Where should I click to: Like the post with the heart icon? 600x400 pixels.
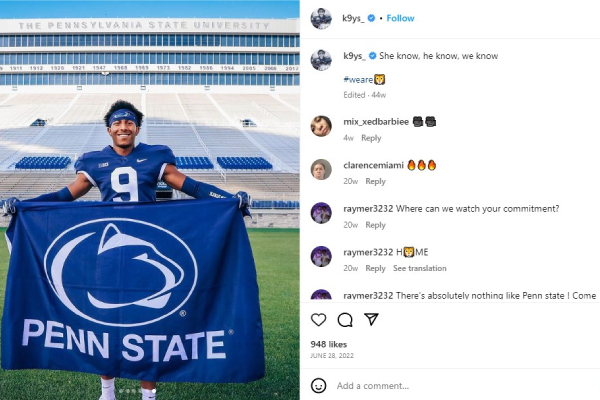(318, 320)
